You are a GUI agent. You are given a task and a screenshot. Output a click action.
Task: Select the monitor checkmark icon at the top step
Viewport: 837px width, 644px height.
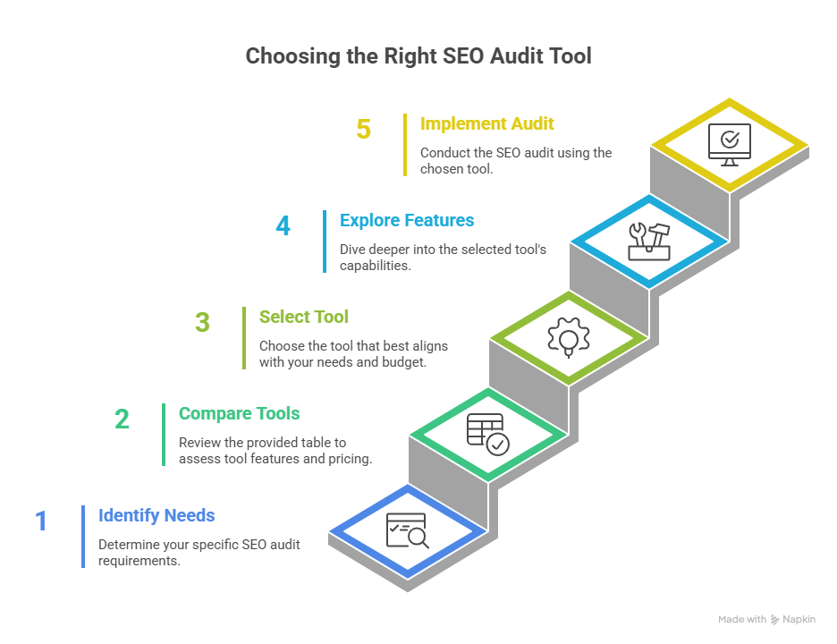(729, 143)
